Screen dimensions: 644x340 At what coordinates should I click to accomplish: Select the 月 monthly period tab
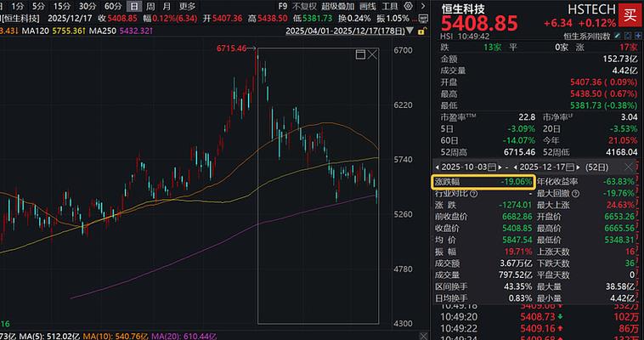coord(167,6)
